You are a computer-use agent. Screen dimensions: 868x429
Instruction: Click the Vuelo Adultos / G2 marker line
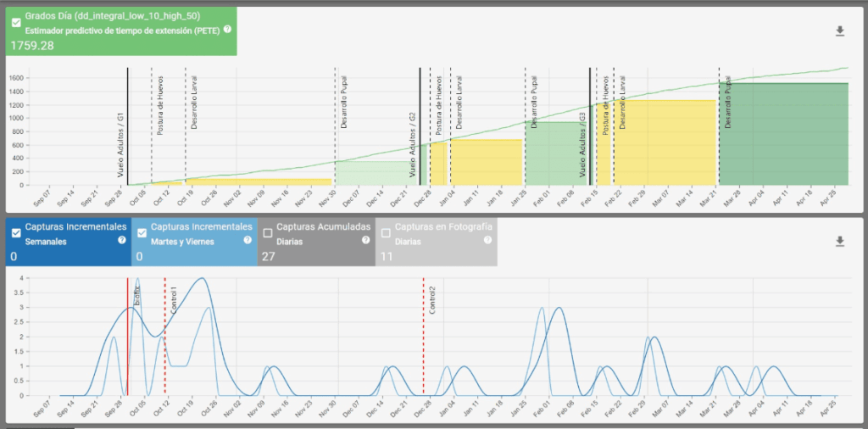tap(420, 127)
